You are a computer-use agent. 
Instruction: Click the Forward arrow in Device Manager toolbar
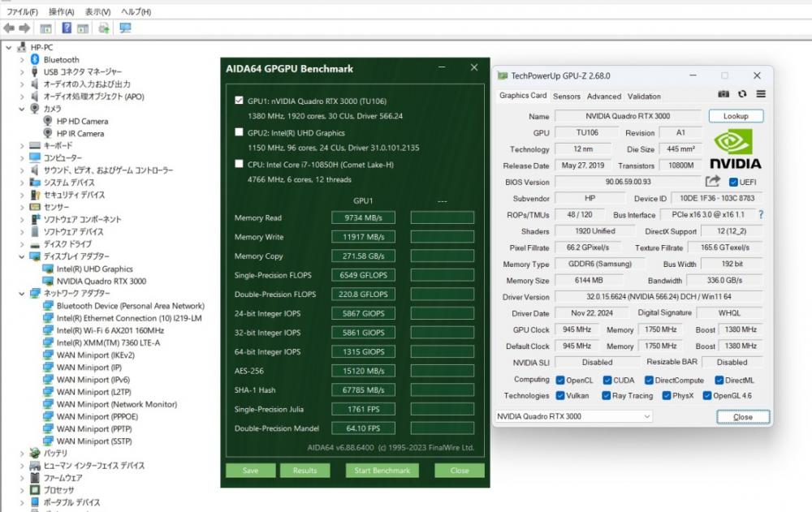point(24,28)
